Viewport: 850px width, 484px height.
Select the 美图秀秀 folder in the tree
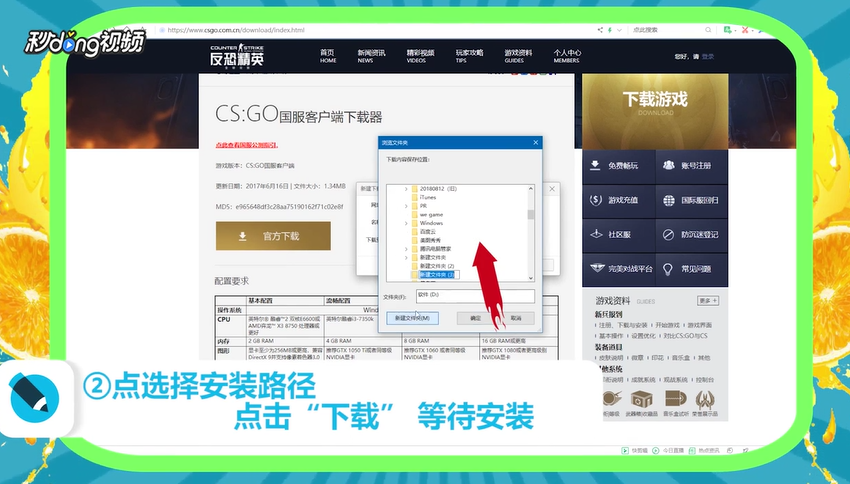pos(430,240)
